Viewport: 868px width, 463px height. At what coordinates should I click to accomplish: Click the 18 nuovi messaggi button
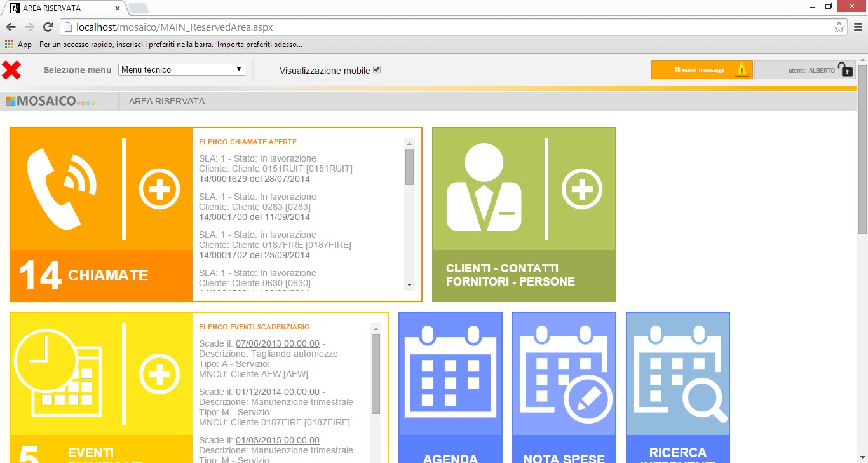pyautogui.click(x=702, y=70)
